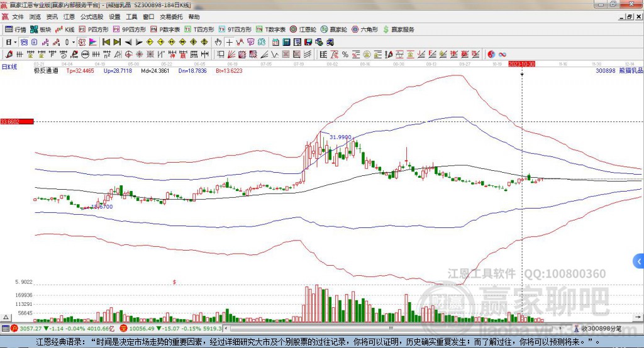
Task: Select the red star radial tool
Action: [x=140, y=54]
